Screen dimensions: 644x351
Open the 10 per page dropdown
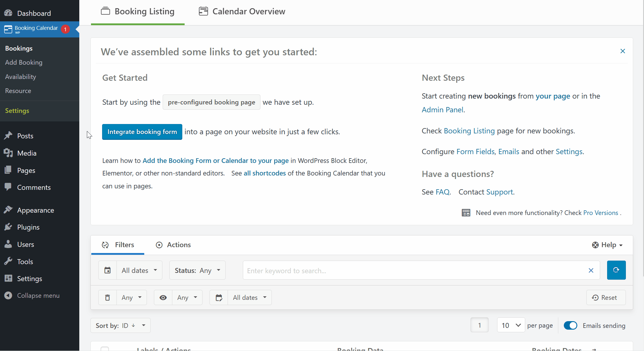coord(511,325)
